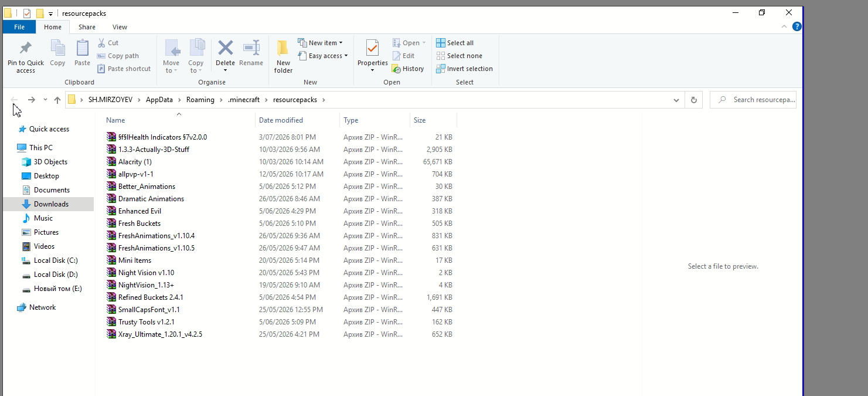Screen dimensions: 868x396
Task: Click the Select none icon
Action: (x=441, y=56)
